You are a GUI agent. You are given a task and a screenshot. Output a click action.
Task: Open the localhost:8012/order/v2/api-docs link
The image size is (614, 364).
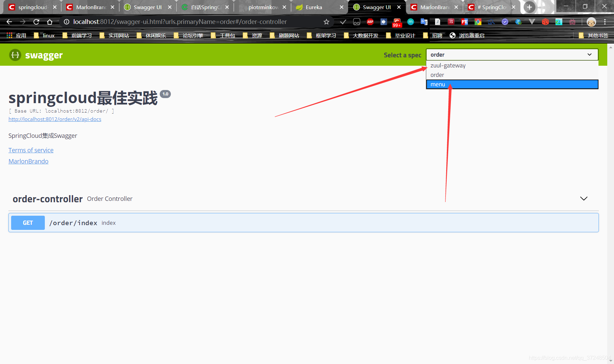coord(55,119)
